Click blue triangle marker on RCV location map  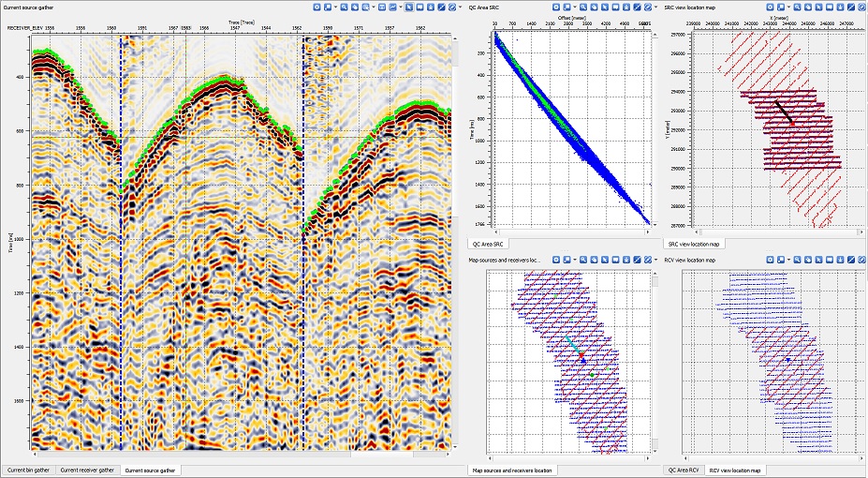pos(788,360)
